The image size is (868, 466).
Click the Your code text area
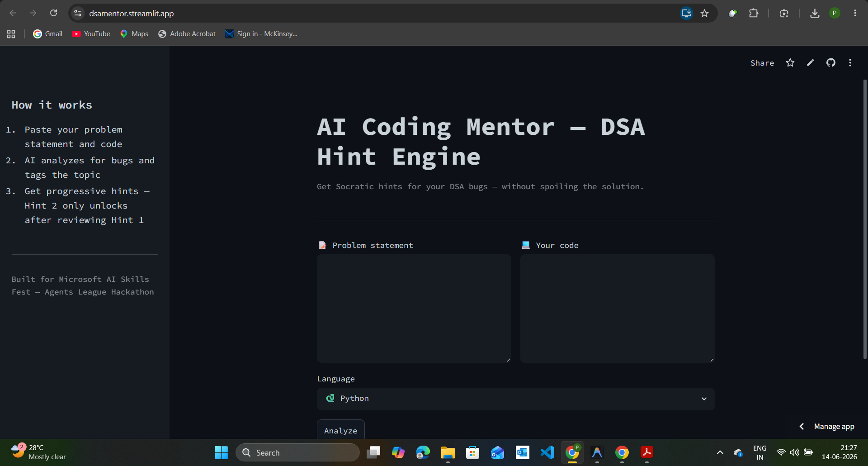pyautogui.click(x=618, y=309)
